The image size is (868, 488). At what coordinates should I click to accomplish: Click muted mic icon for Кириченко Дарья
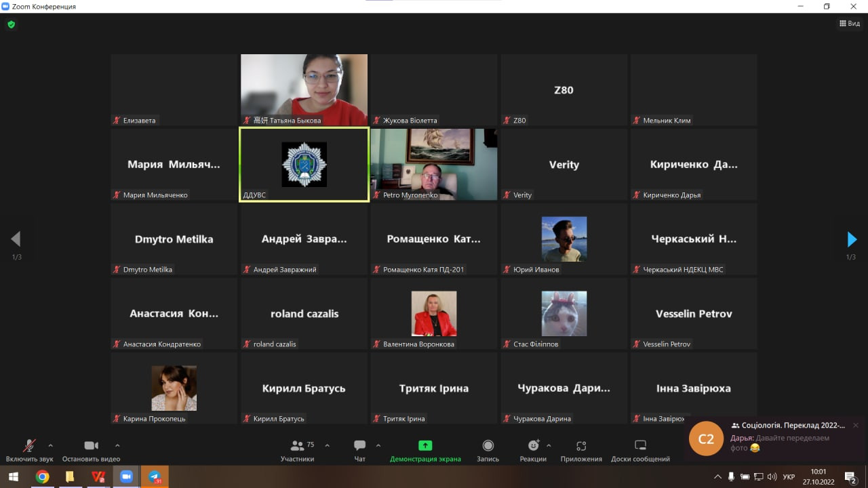pyautogui.click(x=637, y=195)
